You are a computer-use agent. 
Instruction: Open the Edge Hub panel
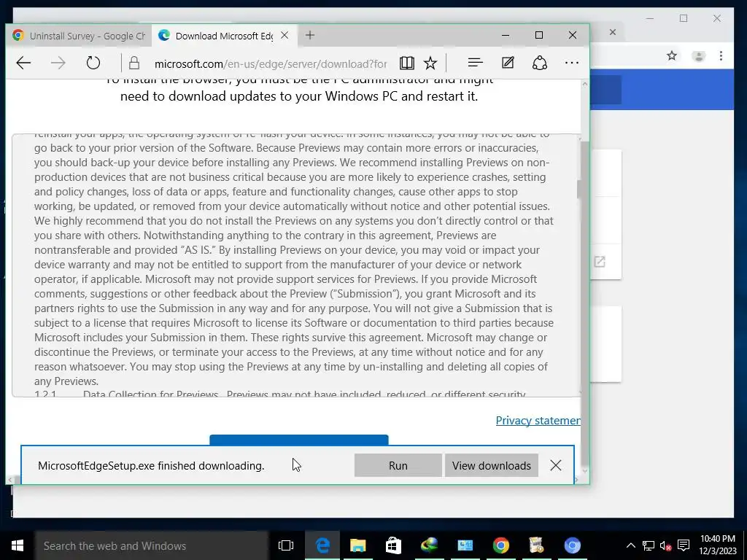[476, 63]
